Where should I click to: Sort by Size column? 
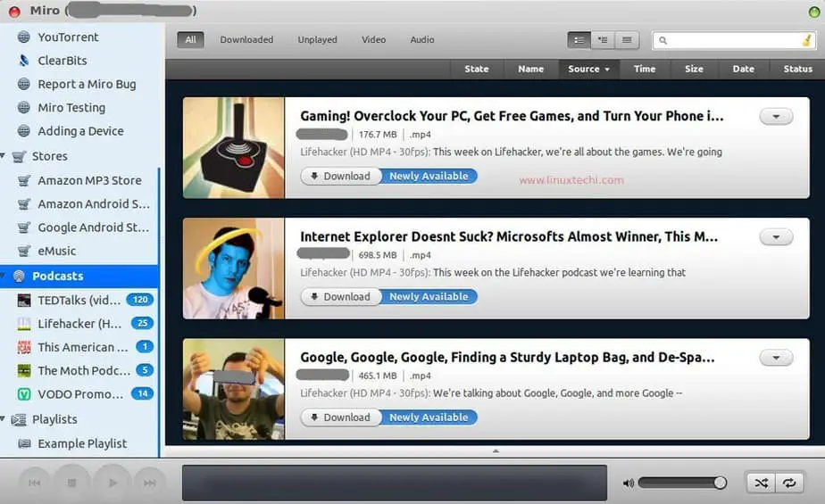click(694, 69)
